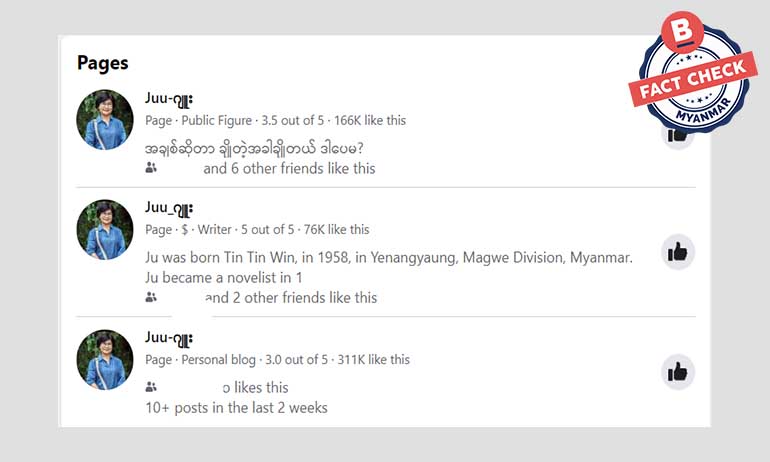View the '6 other friends like this' list
This screenshot has height=462, width=770.
[x=289, y=168]
